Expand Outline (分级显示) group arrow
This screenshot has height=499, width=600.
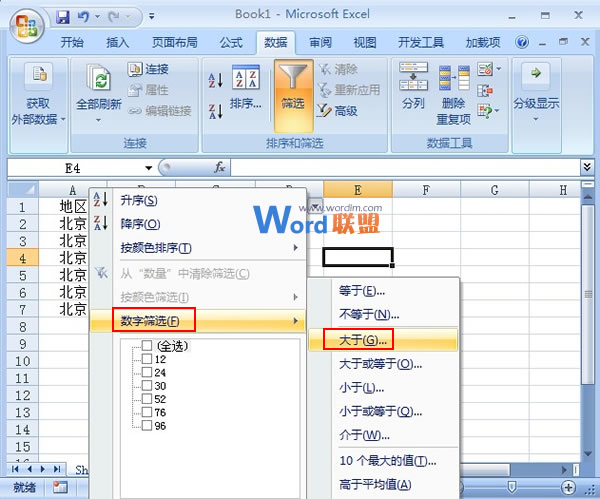[x=536, y=119]
